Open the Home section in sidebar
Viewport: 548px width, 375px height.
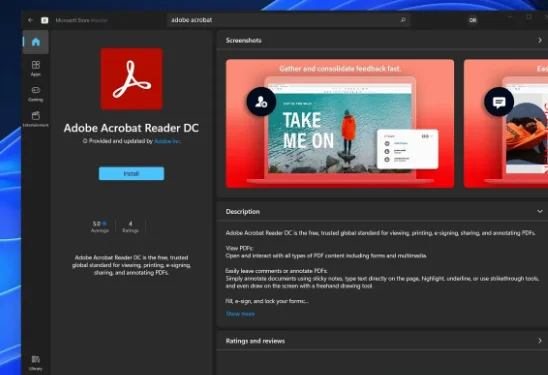pos(36,42)
